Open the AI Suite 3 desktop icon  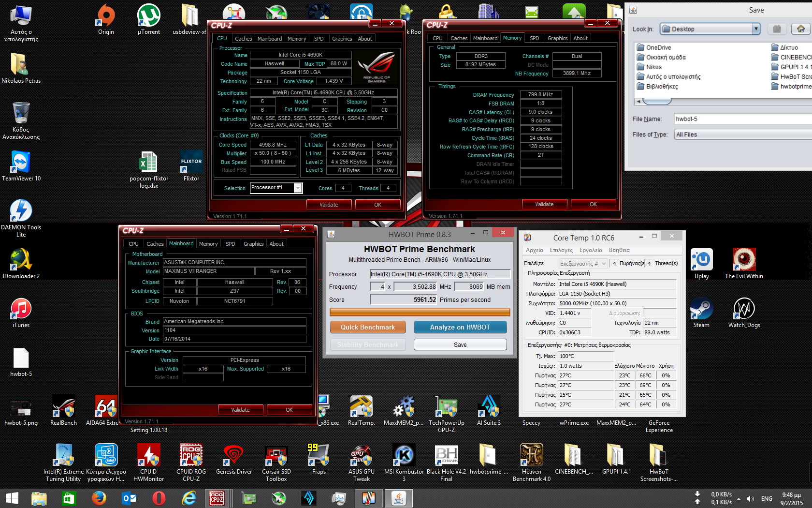point(489,410)
